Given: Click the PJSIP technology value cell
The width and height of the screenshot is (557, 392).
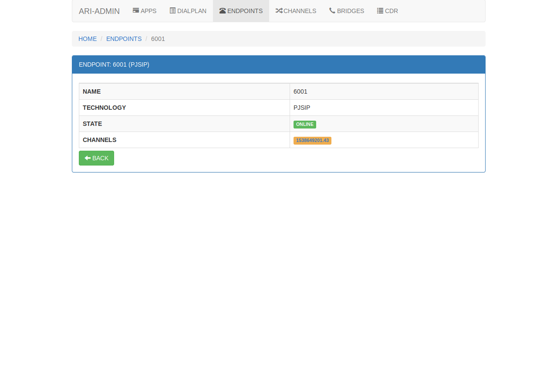Looking at the screenshot, I should coord(384,108).
